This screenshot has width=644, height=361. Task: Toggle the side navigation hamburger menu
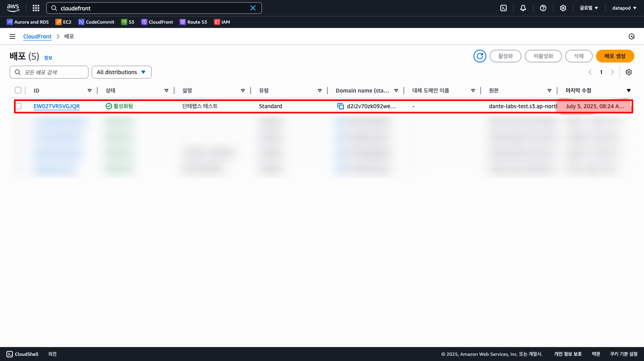12,36
